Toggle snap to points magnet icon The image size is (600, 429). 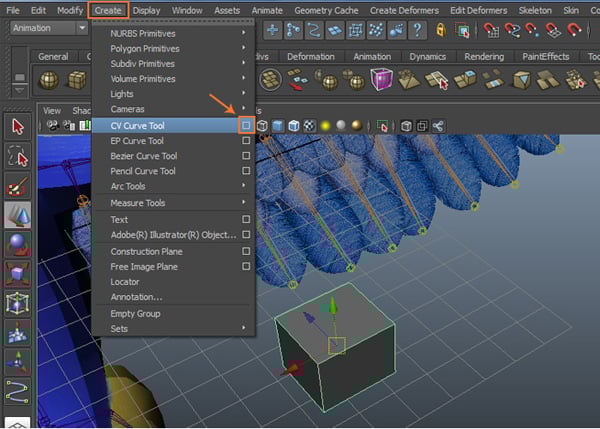click(x=532, y=30)
